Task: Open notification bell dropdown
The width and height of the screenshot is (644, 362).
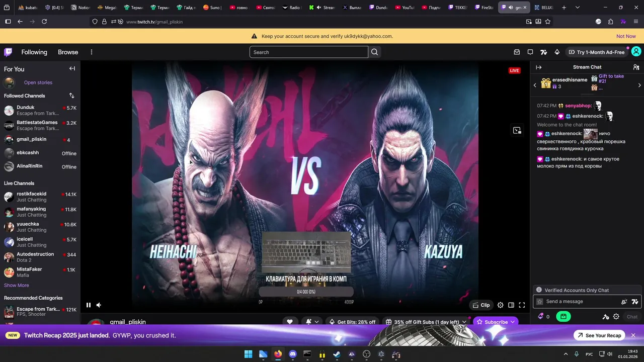Action: pyautogui.click(x=312, y=322)
